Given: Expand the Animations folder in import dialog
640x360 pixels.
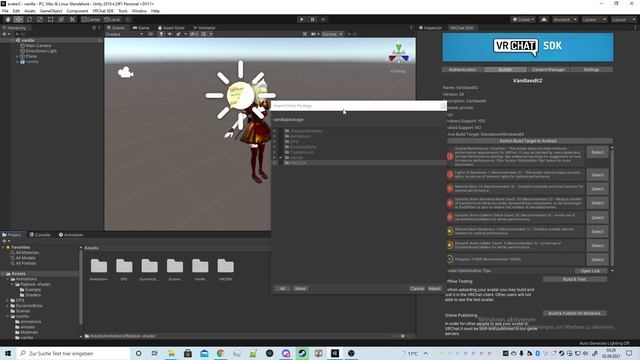Looking at the screenshot, I should [275, 136].
